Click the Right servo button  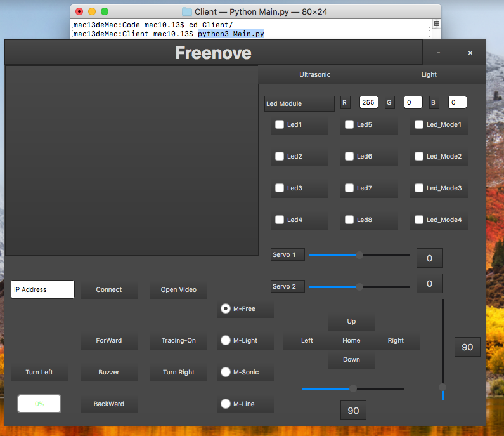396,340
